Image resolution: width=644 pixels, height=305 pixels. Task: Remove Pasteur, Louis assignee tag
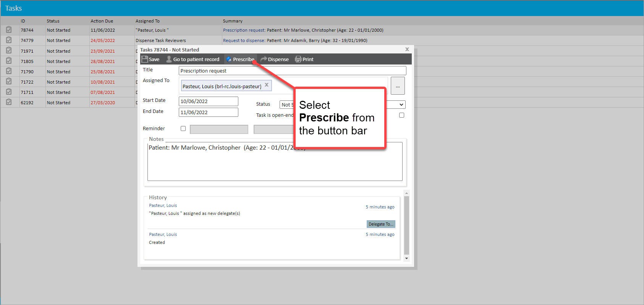tap(267, 85)
